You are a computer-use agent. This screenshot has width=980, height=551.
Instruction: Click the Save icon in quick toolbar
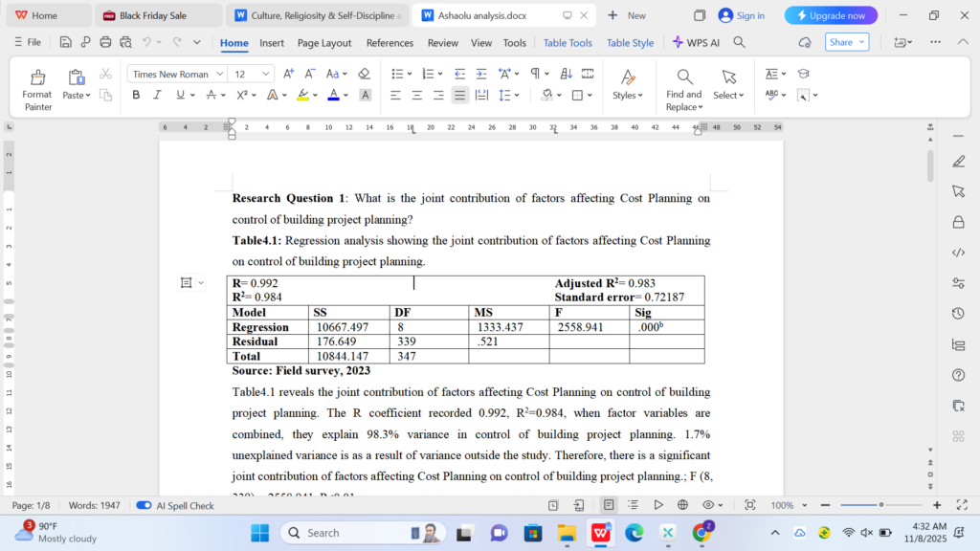(66, 42)
